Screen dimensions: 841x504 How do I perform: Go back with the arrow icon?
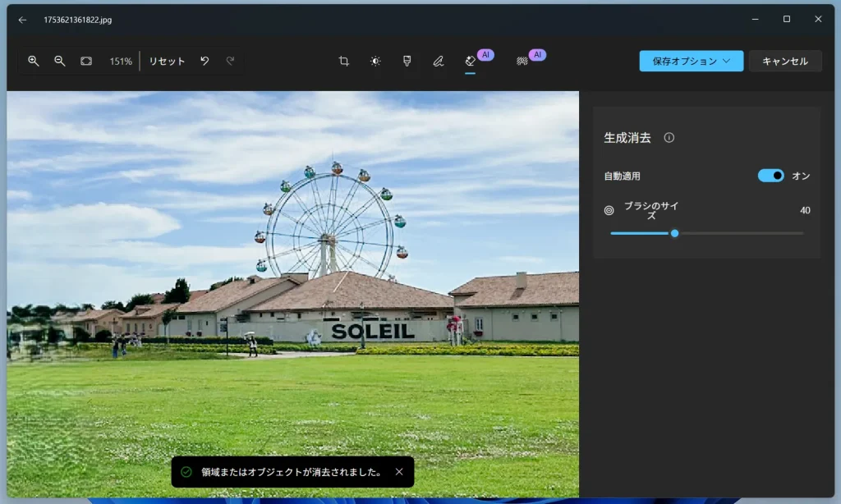(22, 20)
